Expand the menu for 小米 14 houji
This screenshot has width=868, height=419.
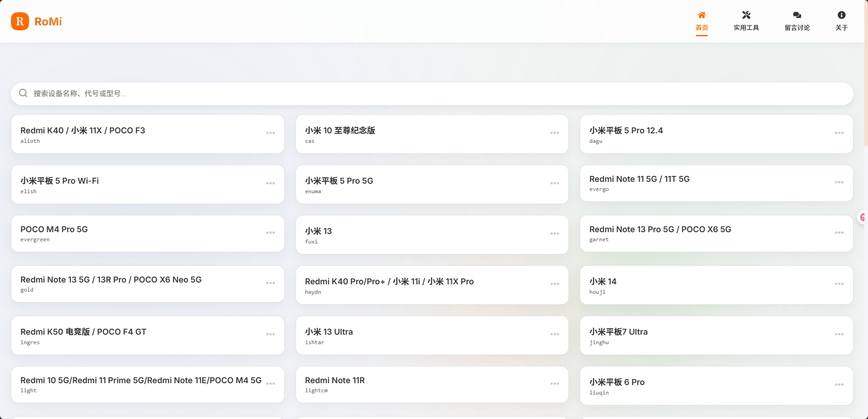[839, 284]
